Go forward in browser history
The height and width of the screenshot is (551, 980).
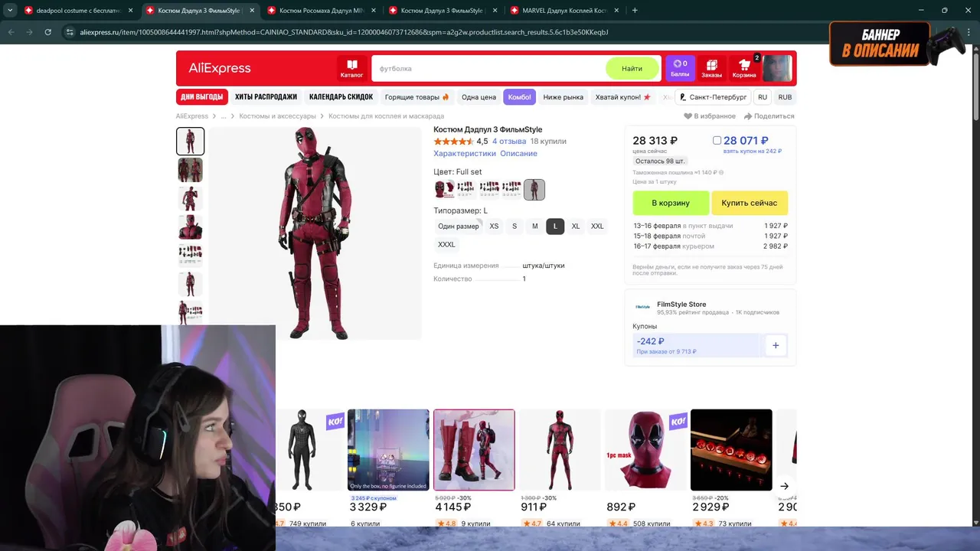click(x=30, y=32)
